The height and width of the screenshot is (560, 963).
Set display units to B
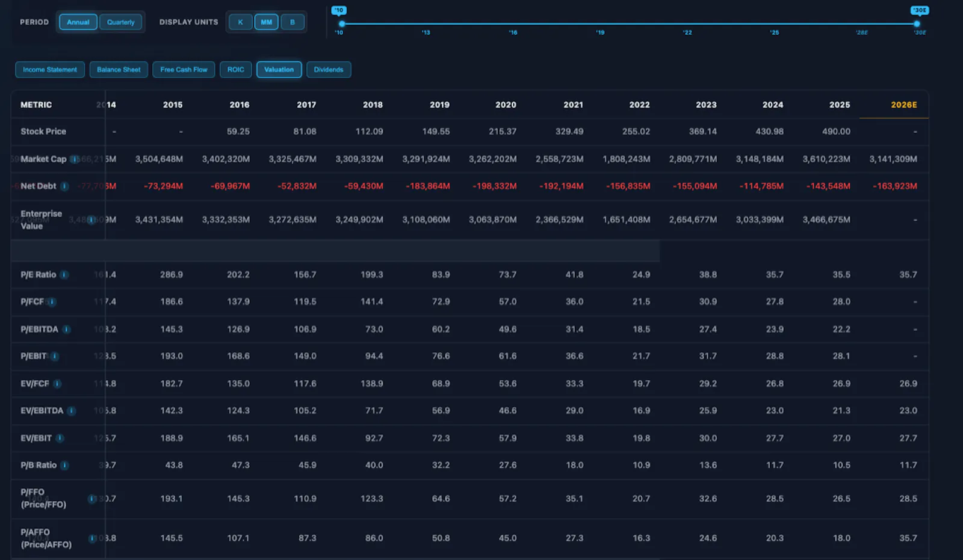point(293,22)
